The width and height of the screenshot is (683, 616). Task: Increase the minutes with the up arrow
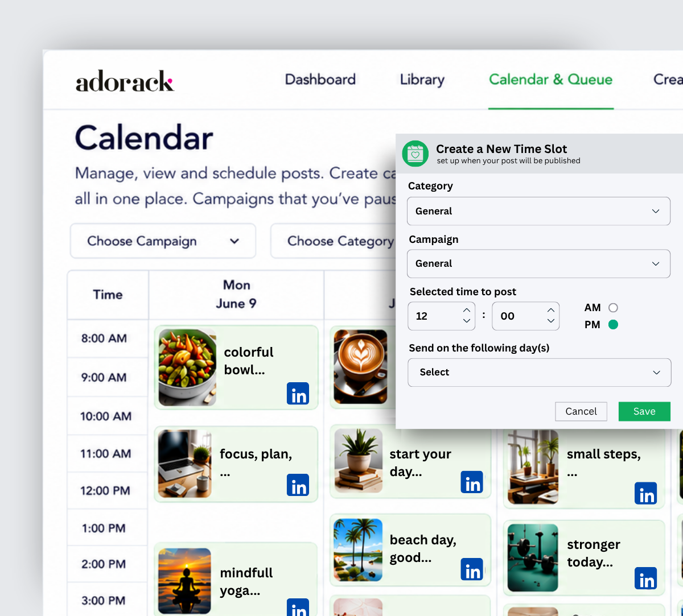[551, 310]
